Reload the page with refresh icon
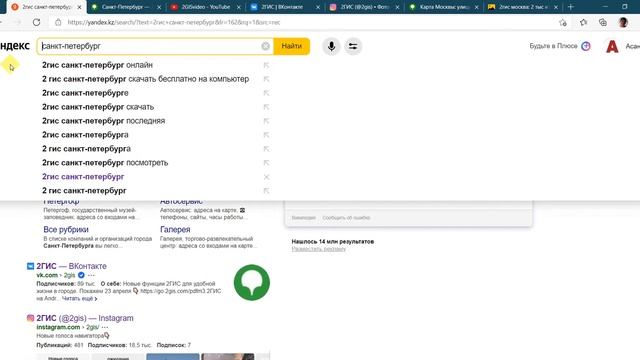 36,22
